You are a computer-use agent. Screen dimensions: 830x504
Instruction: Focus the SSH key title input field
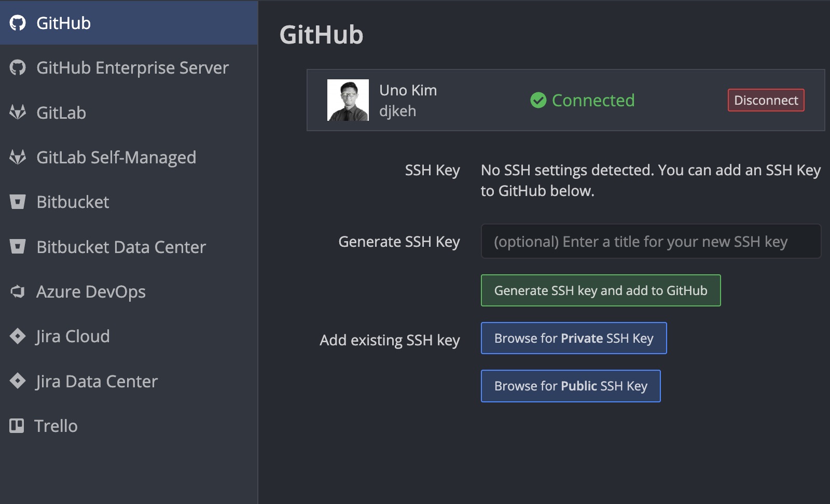click(x=651, y=241)
